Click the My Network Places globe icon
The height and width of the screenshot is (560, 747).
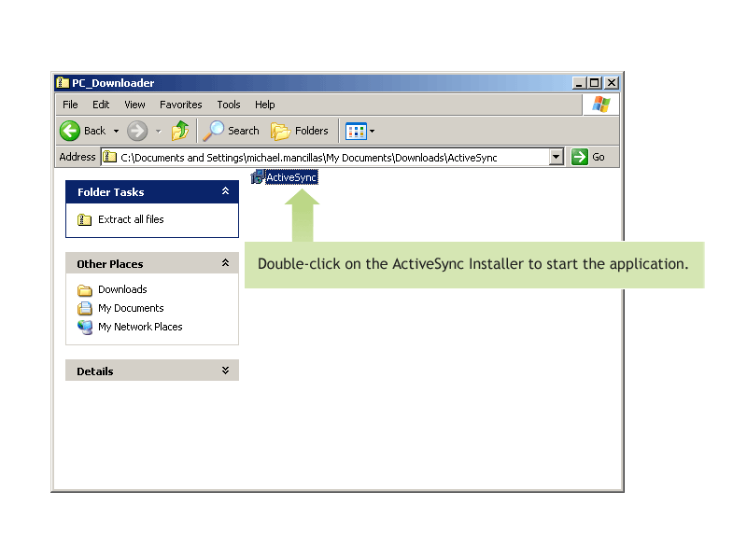[x=85, y=328]
